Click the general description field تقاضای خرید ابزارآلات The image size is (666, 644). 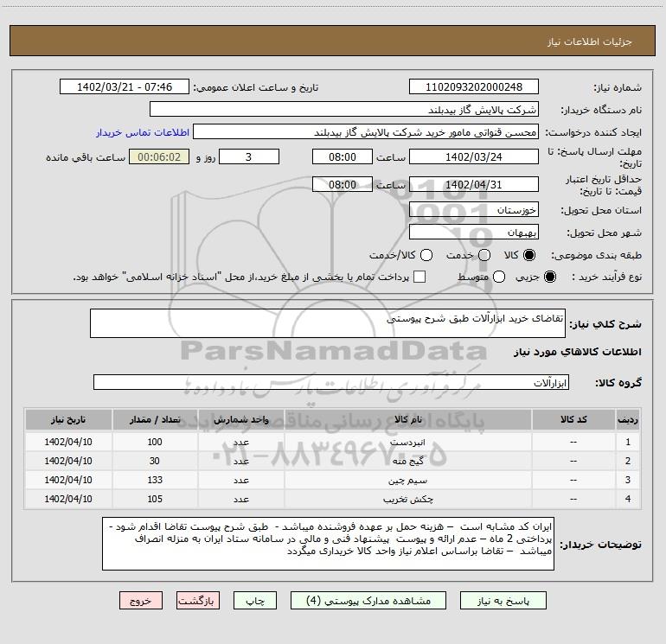pos(328,323)
